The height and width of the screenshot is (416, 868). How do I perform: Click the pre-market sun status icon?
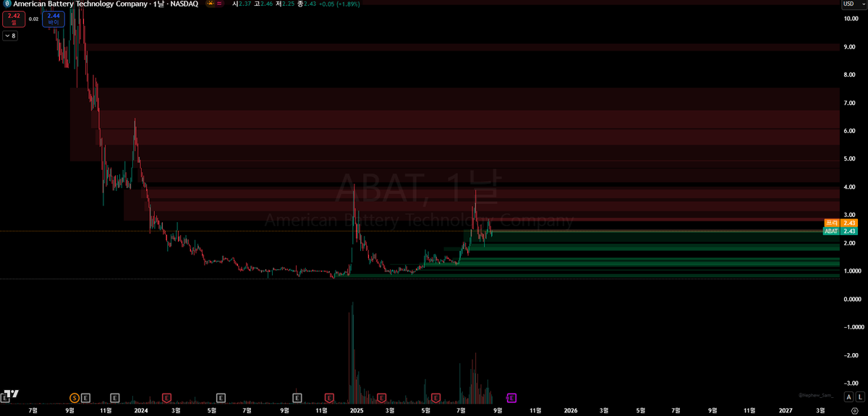210,4
